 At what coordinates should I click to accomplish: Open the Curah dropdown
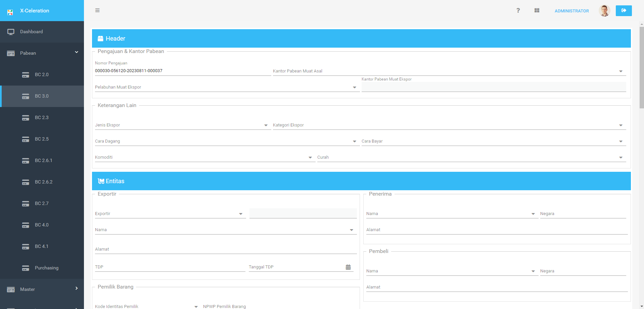coord(471,157)
